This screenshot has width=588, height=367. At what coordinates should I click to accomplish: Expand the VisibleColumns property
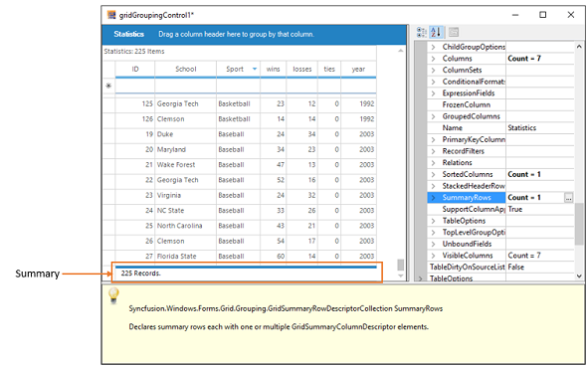(x=433, y=256)
